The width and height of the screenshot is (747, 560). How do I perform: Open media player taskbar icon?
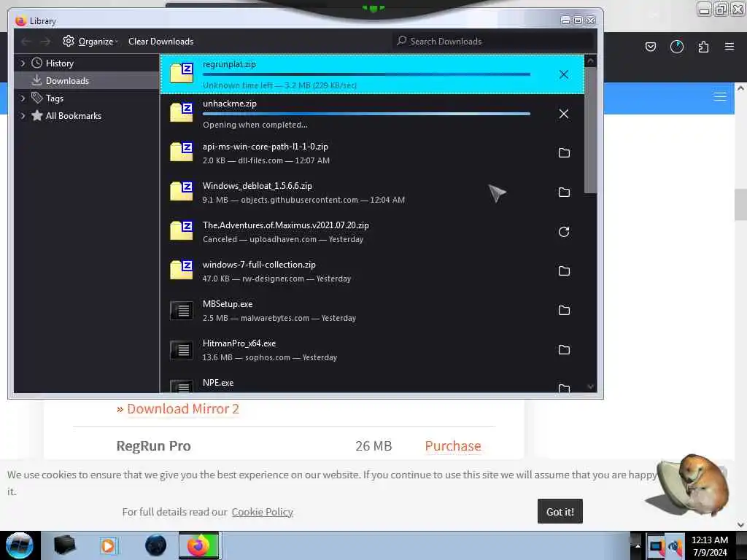(109, 545)
